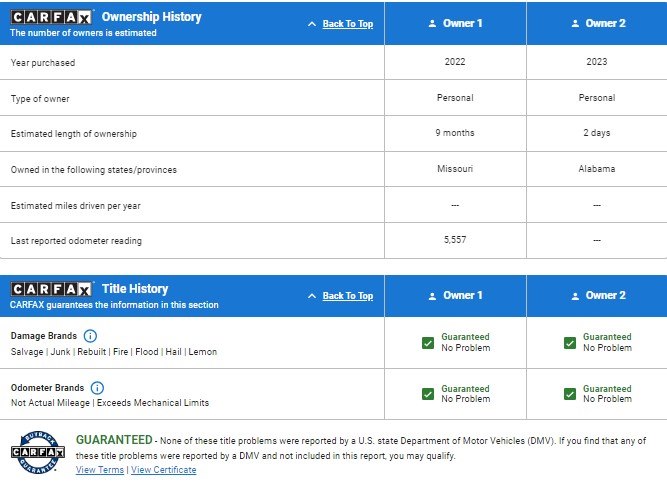This screenshot has width=667, height=487.
Task: Open the View Terms link
Action: pos(100,470)
